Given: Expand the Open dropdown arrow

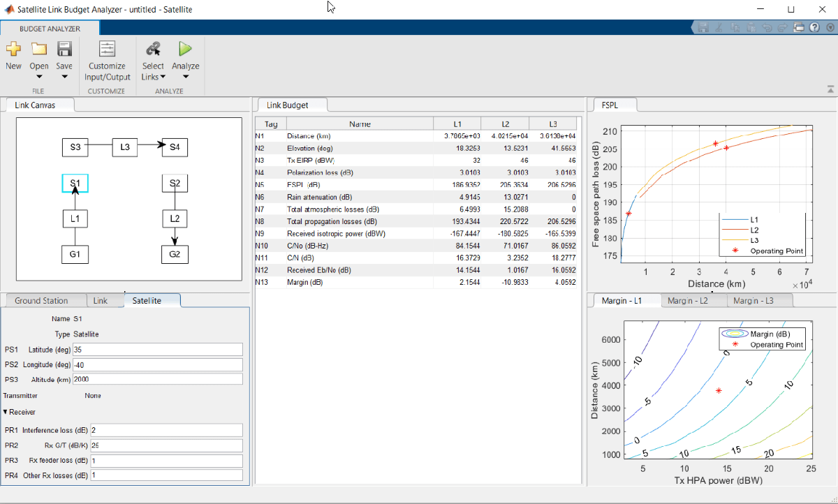Looking at the screenshot, I should (38, 77).
